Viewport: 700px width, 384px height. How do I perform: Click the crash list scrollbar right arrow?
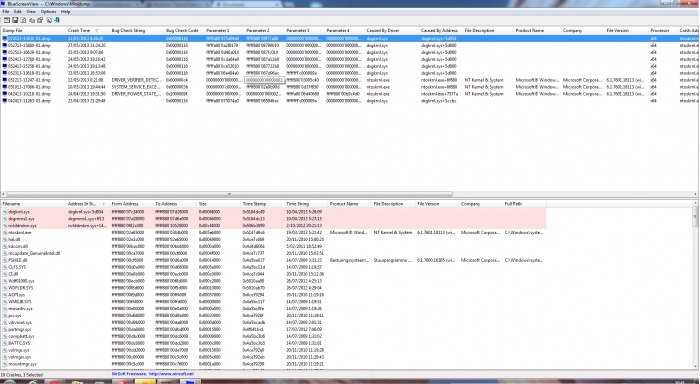click(696, 194)
